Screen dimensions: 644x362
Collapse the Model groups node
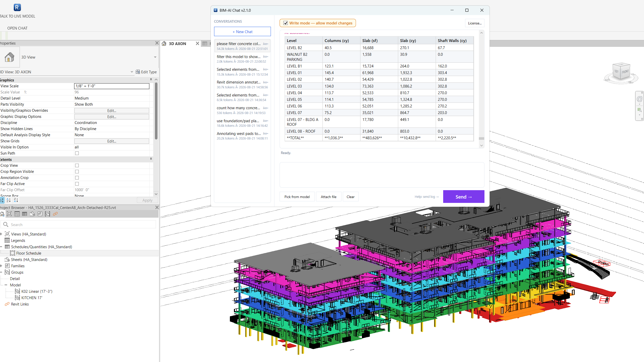[x=6, y=285]
